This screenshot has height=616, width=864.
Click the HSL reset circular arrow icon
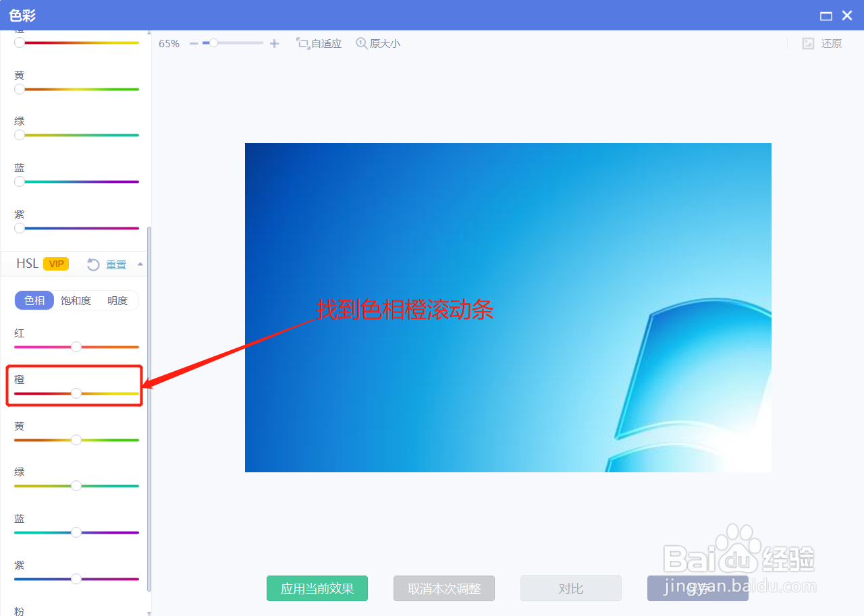[x=94, y=264]
